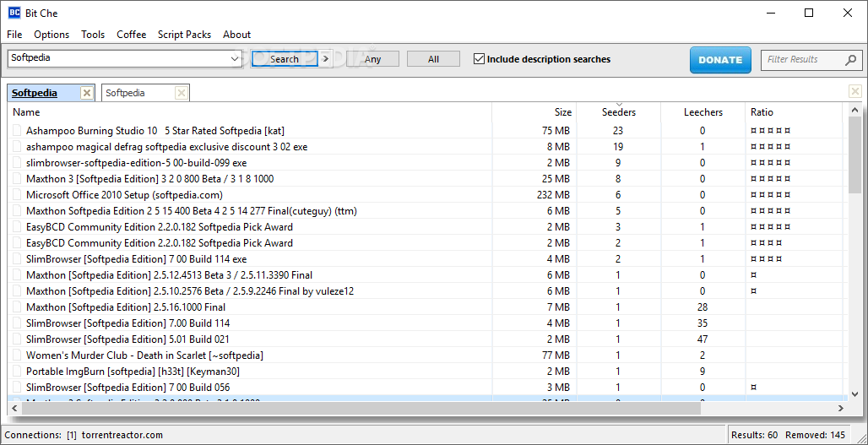Sort results by Ratio column header
This screenshot has height=445, width=868.
pos(794,112)
